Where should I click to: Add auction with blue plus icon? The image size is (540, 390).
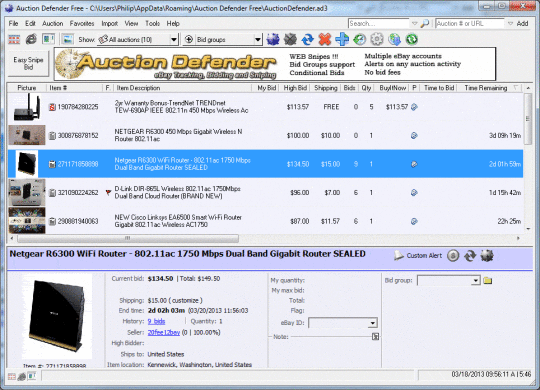pyautogui.click(x=342, y=39)
